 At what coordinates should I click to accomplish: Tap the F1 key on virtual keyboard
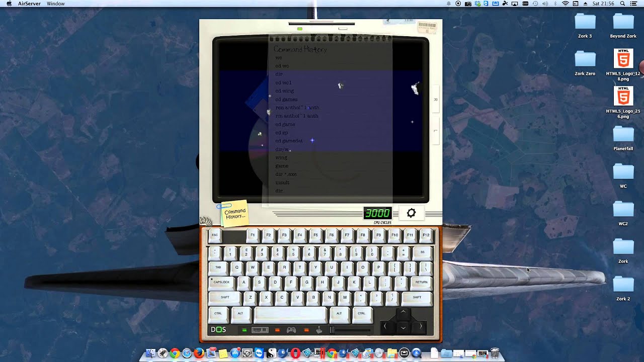[253, 235]
